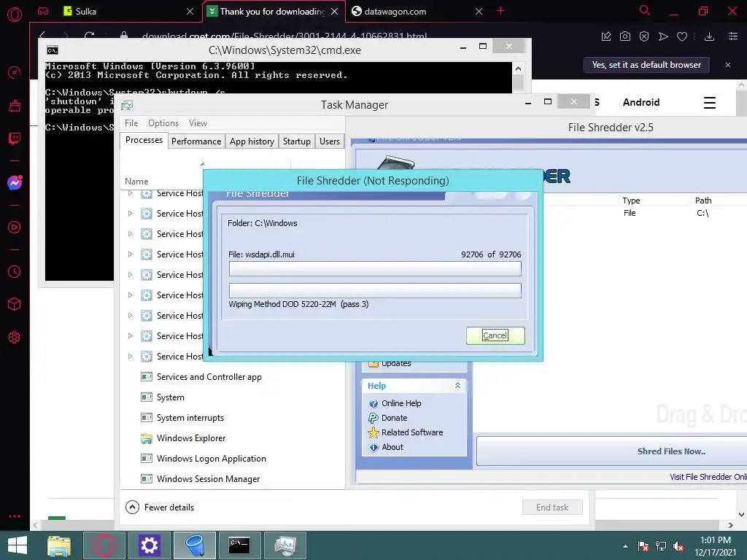Open Online Help link
The width and height of the screenshot is (747, 560).
pyautogui.click(x=401, y=402)
